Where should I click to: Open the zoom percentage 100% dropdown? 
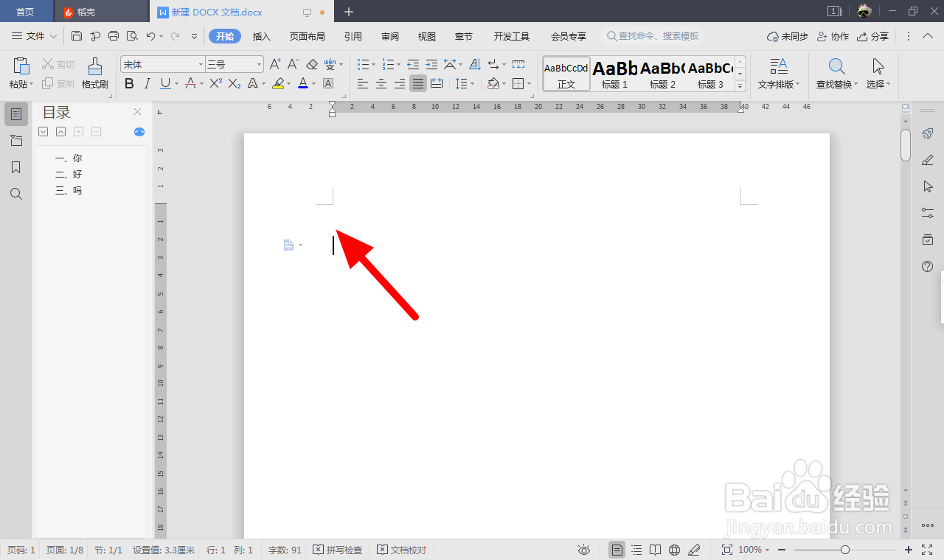click(x=753, y=550)
